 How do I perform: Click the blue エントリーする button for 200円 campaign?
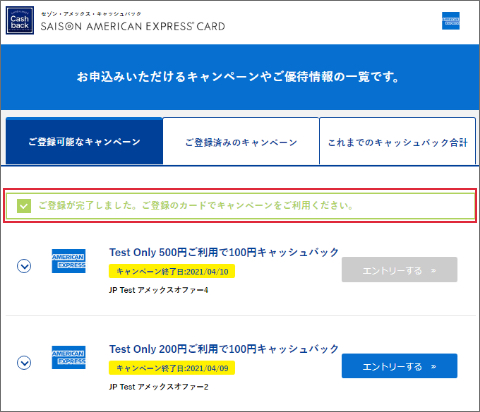[x=399, y=366]
